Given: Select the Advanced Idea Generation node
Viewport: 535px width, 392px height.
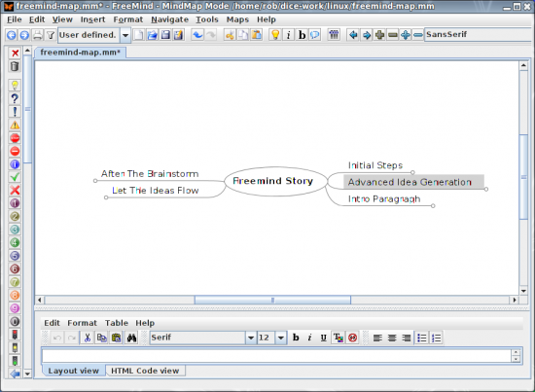Looking at the screenshot, I should click(413, 182).
